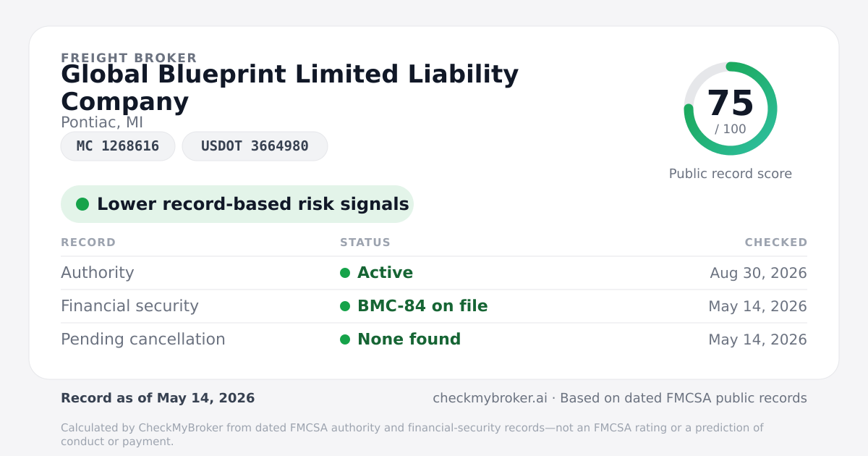Screen dimensions: 868x456
Task: Click the Aug 30, 2026 checked date
Action: click(759, 273)
